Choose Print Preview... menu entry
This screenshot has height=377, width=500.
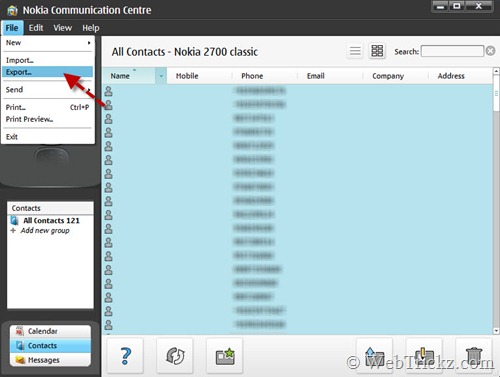(47, 119)
